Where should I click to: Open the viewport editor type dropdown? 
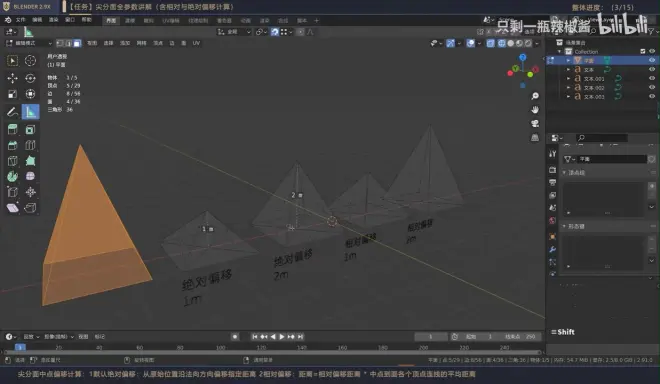click(x=11, y=32)
